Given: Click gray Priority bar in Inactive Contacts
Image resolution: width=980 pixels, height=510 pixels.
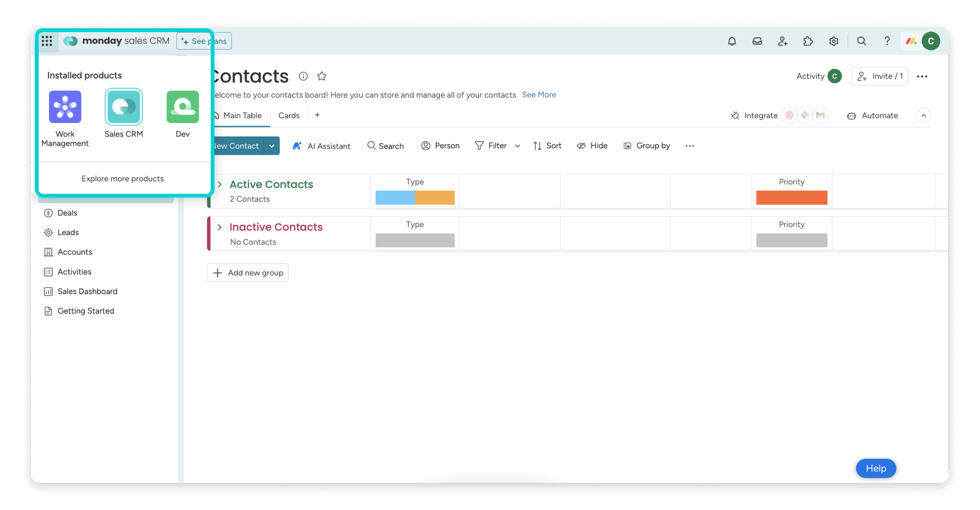Looking at the screenshot, I should click(792, 240).
